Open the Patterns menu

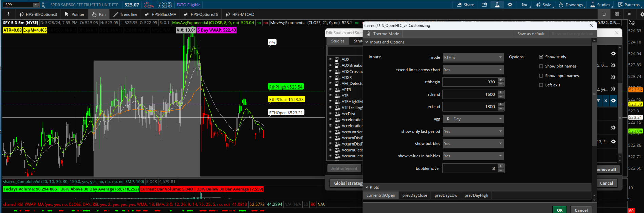pos(629,5)
